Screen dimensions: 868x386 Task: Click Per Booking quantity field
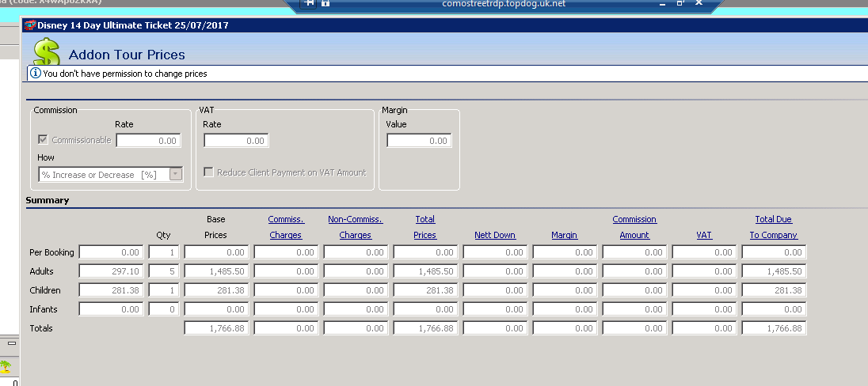point(164,252)
